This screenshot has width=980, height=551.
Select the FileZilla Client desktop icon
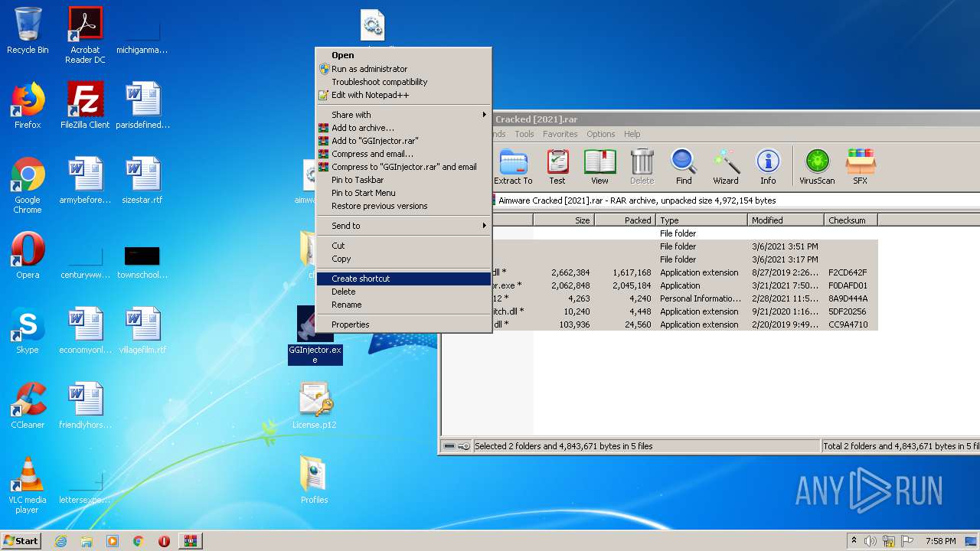(85, 106)
